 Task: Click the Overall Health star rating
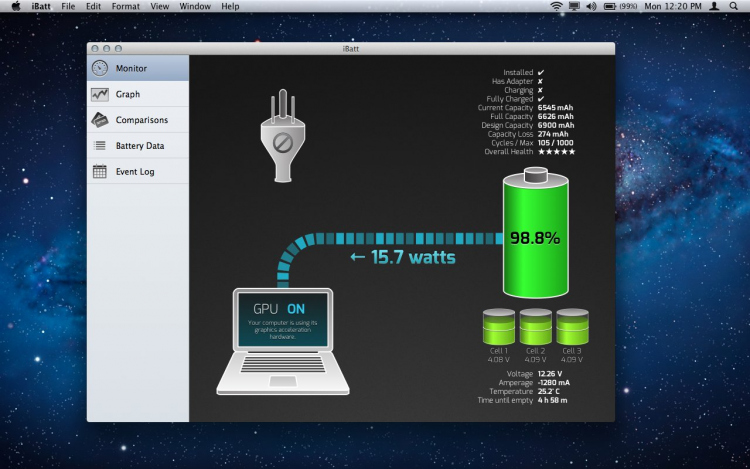point(556,152)
